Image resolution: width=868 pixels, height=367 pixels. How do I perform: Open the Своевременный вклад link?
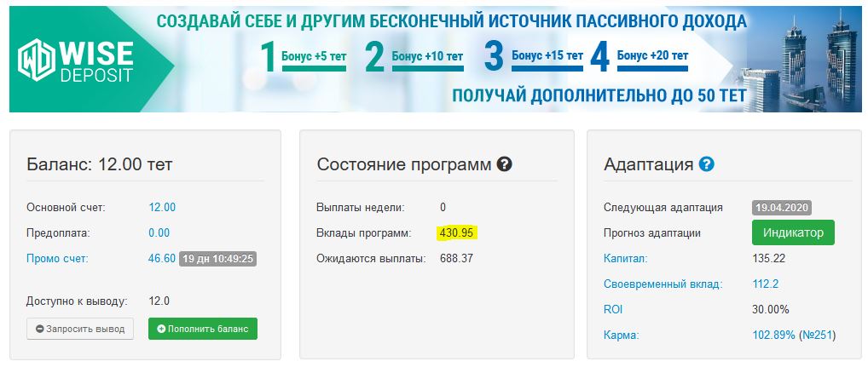(x=663, y=284)
